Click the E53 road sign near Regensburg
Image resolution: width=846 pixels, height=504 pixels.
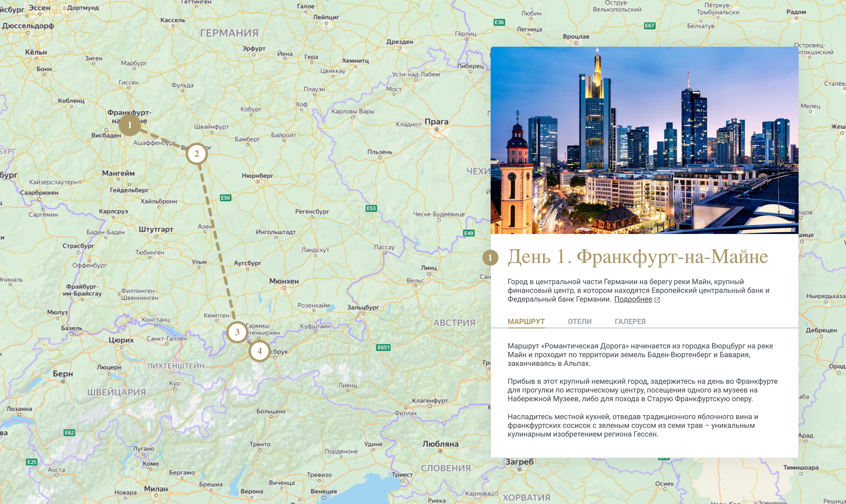(371, 208)
